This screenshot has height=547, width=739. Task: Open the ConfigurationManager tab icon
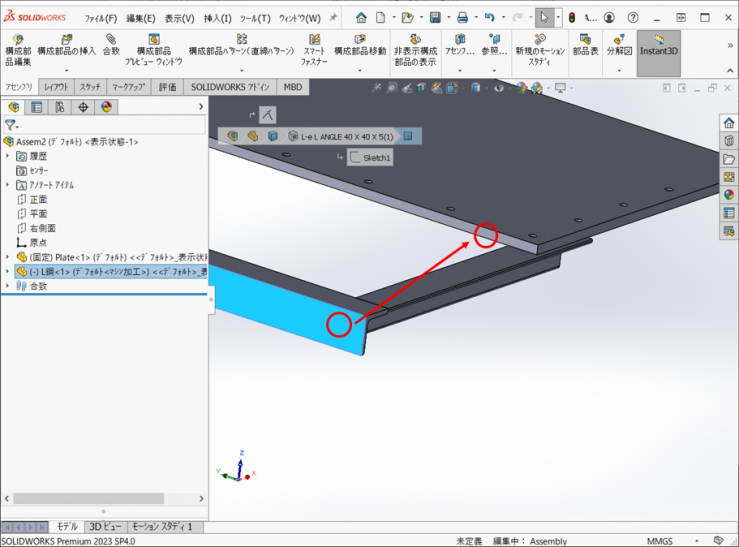click(x=60, y=107)
